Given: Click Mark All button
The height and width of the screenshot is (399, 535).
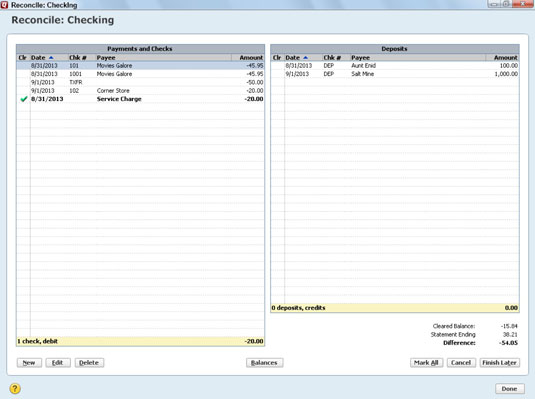Looking at the screenshot, I should point(426,362).
